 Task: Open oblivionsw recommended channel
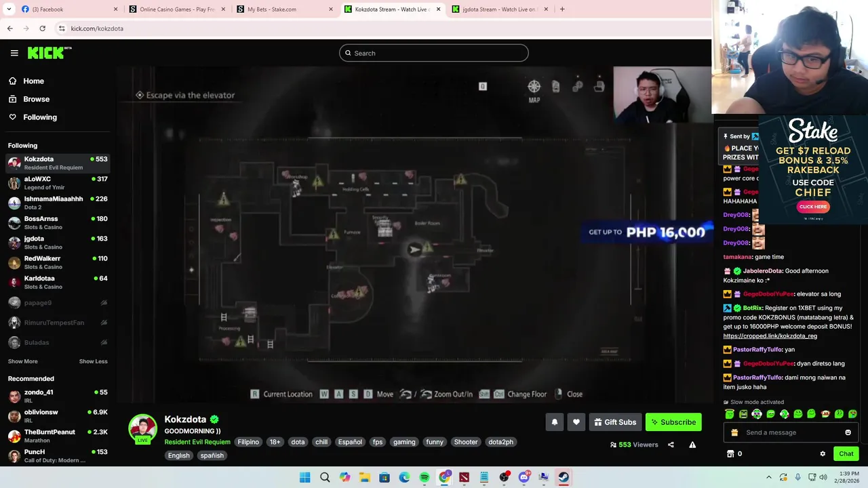tap(58, 415)
